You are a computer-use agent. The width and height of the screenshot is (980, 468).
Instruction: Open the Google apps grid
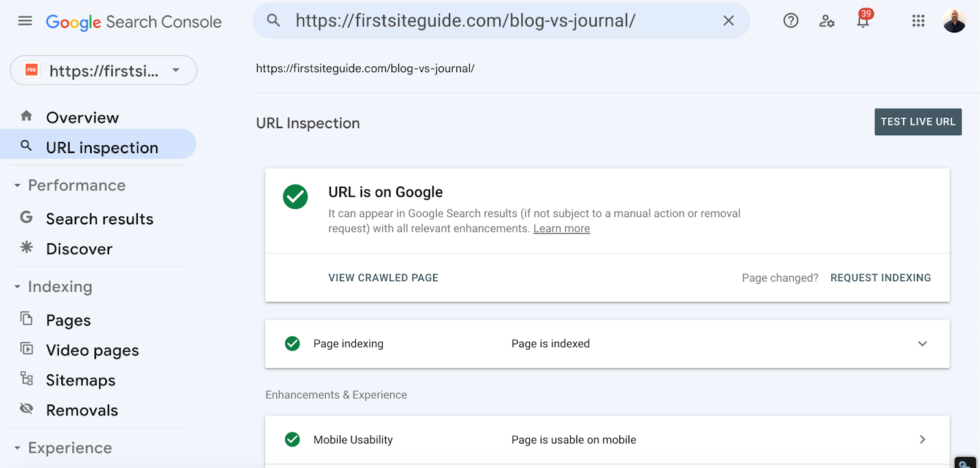click(918, 21)
